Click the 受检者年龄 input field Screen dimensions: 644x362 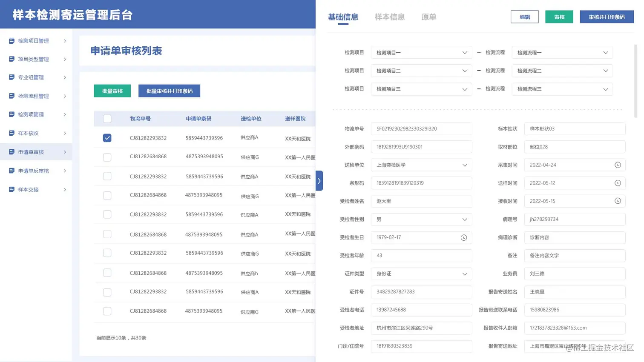tap(421, 256)
